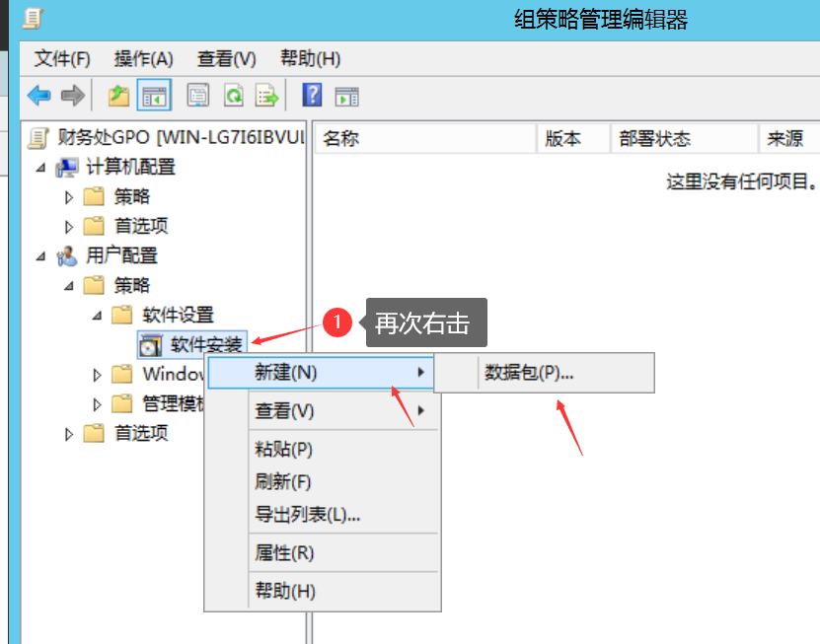Choose 帮助(H) from context menu

(321, 591)
